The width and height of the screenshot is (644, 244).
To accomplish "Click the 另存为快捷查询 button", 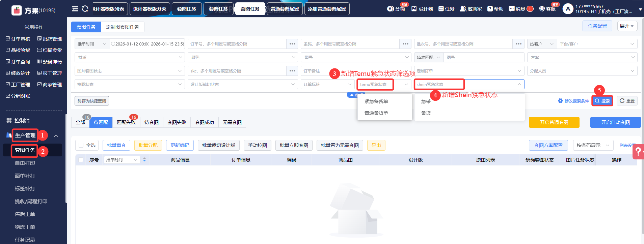I will 92,101.
